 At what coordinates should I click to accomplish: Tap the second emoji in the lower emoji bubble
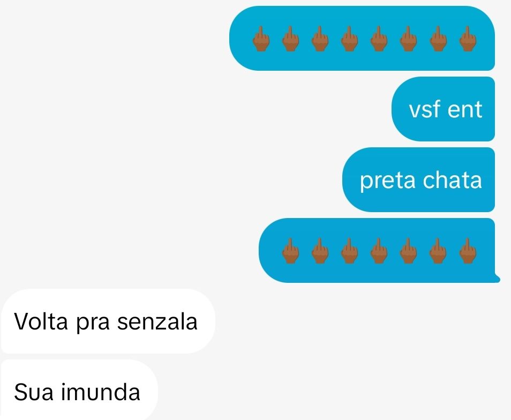[320, 251]
